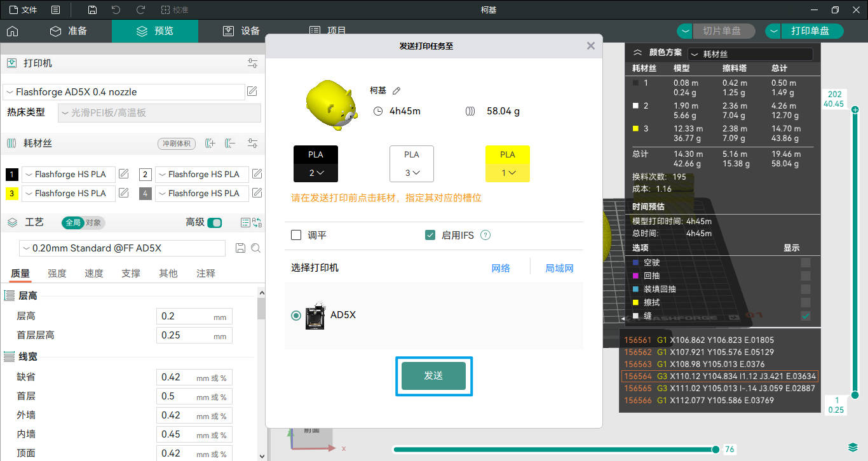Collapse the 颜色方案 legend panel
868x461 pixels.
[x=637, y=53]
